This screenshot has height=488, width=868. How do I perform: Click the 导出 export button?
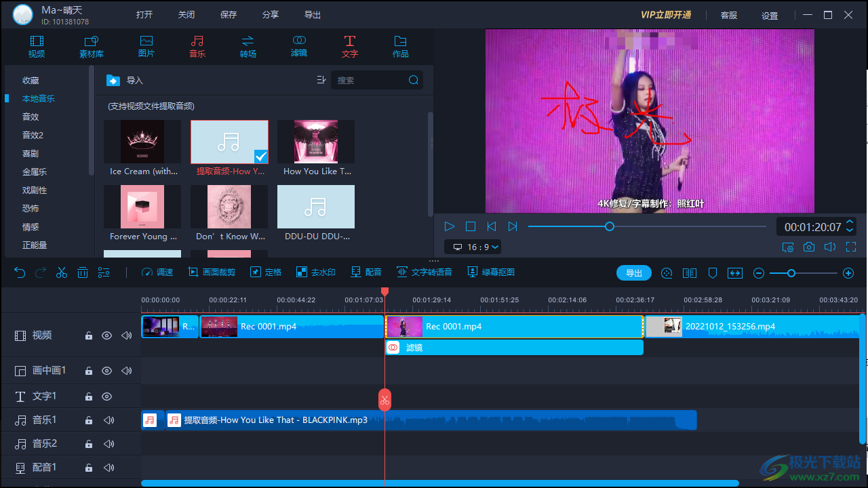pyautogui.click(x=633, y=272)
